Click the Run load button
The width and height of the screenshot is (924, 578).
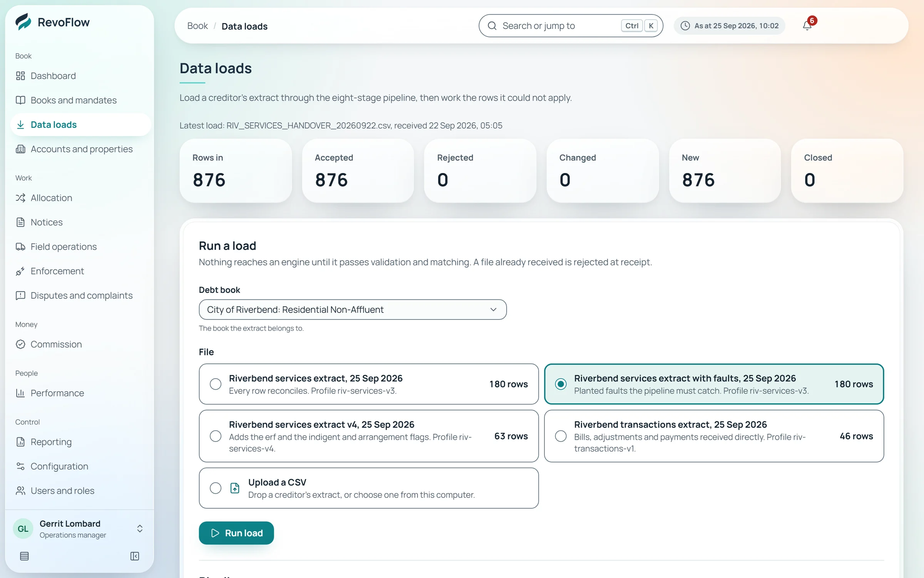coord(236,533)
